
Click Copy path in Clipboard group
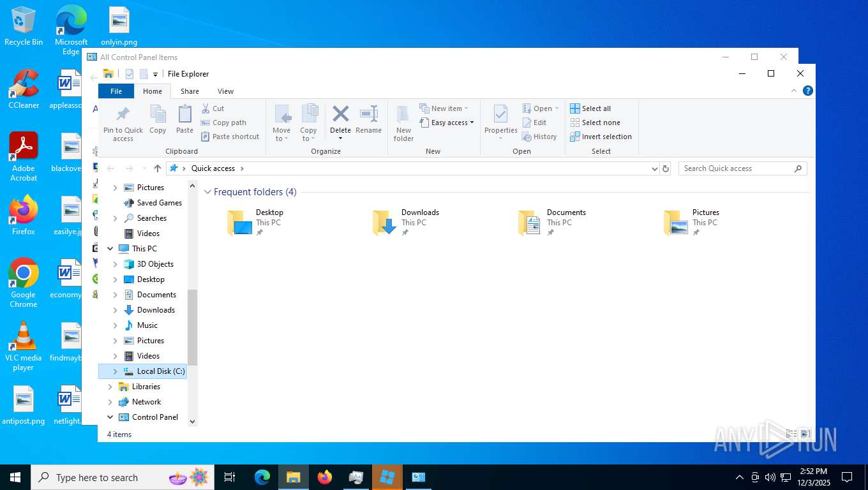(x=223, y=122)
